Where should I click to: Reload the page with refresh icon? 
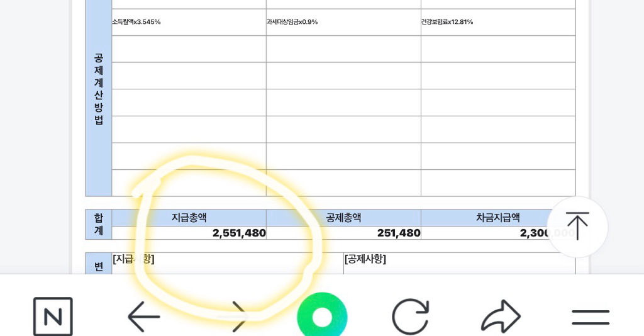point(411,316)
